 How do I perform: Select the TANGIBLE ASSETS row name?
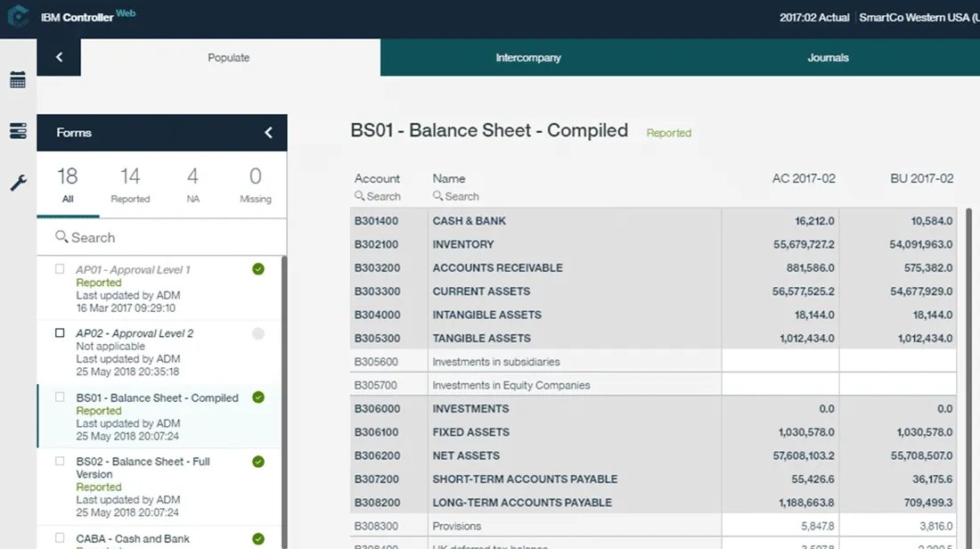click(481, 339)
